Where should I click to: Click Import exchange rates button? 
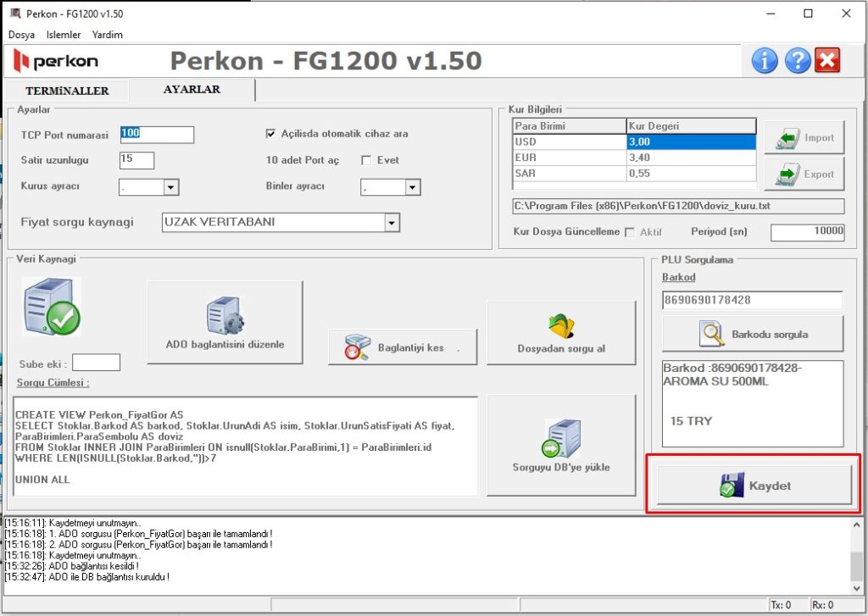[x=804, y=138]
